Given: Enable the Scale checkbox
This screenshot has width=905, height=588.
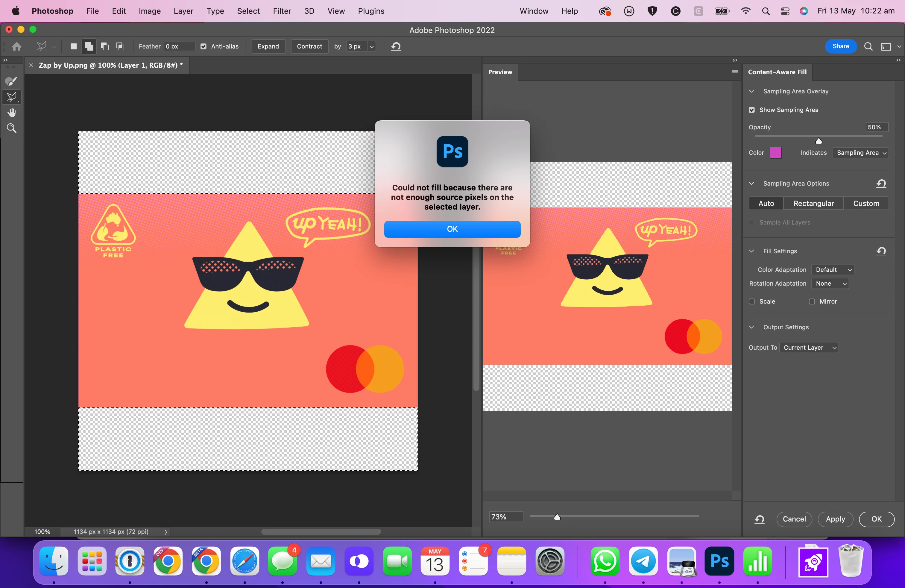Looking at the screenshot, I should [x=752, y=301].
